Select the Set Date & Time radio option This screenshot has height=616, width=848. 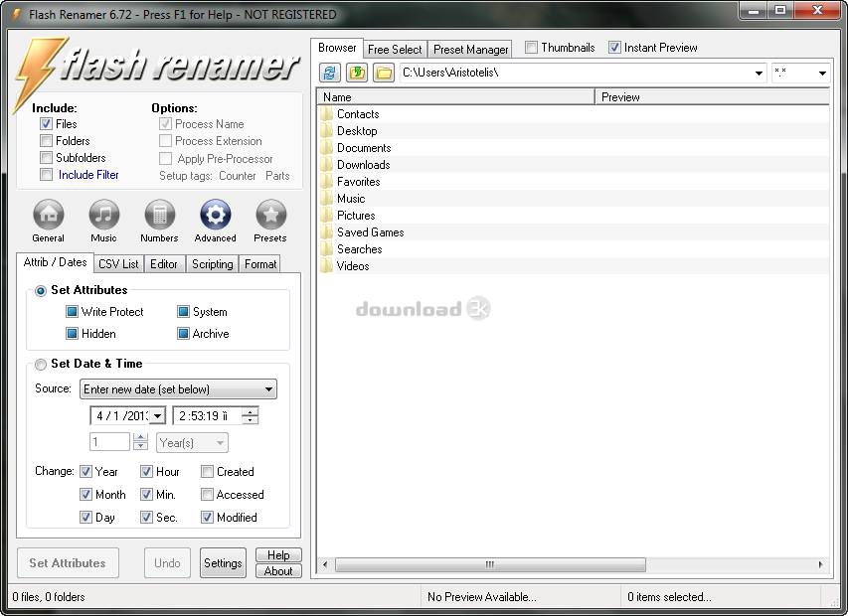41,365
